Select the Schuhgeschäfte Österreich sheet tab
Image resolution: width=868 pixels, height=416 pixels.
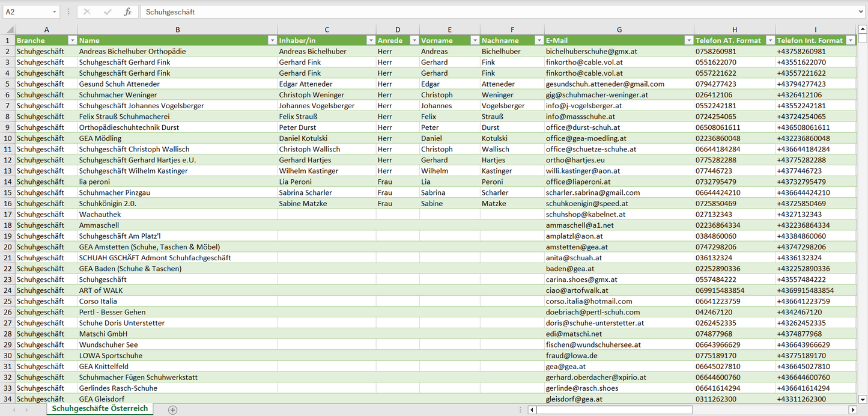(x=100, y=409)
